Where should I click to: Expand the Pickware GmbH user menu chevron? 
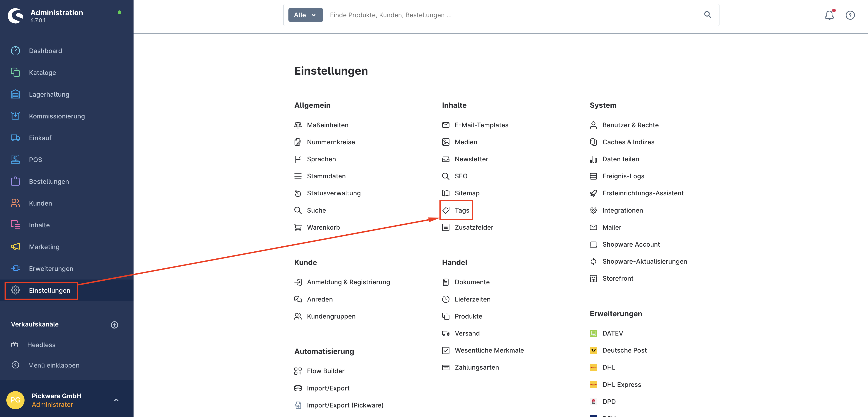[x=116, y=400]
